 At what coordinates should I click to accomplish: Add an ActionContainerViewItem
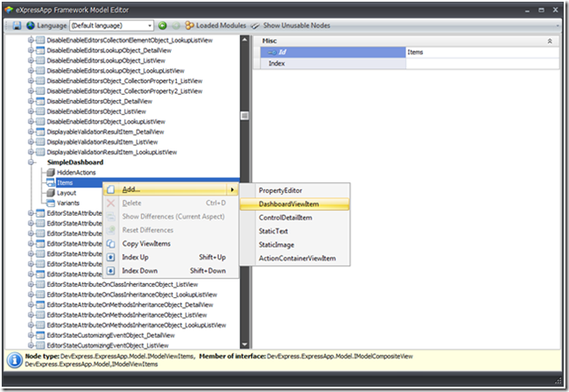(x=297, y=258)
